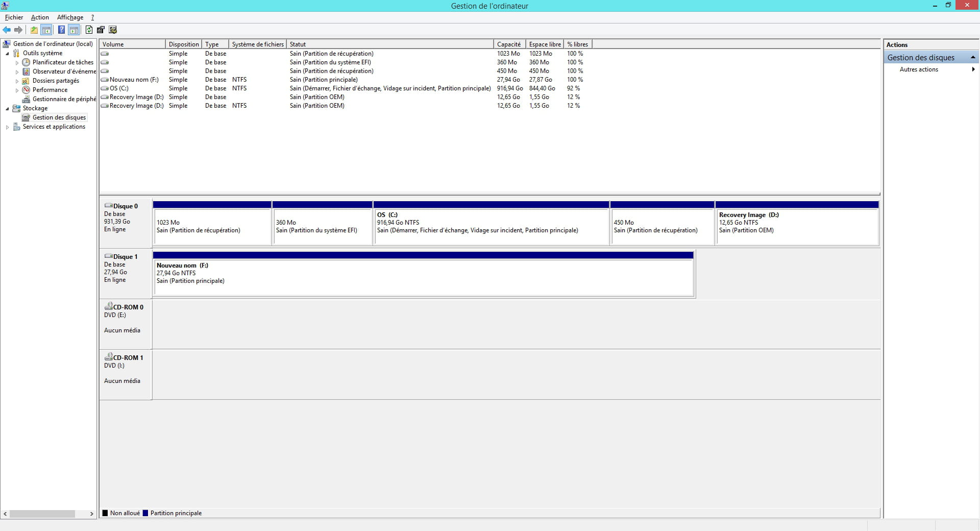
Task: Sort by the % libres column header
Action: pos(578,44)
